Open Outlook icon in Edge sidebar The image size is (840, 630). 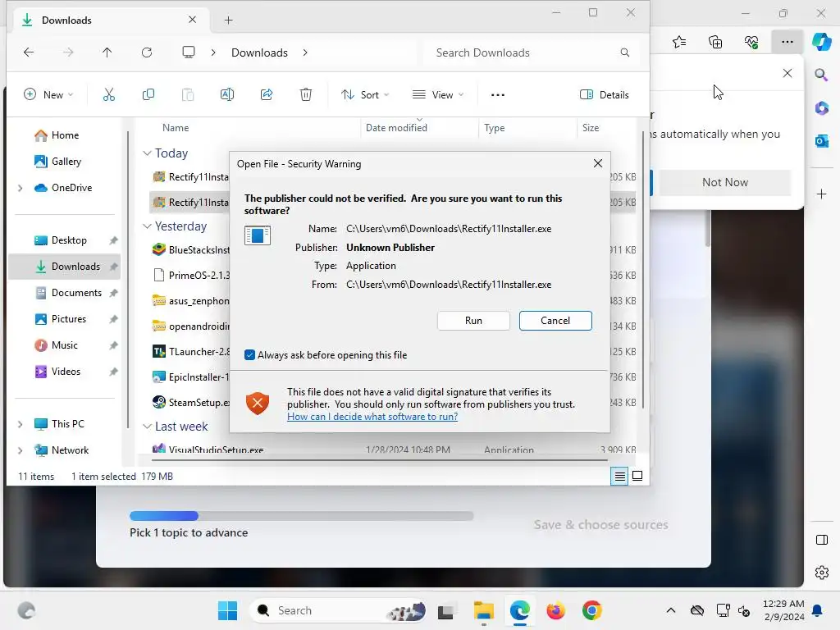pos(822,141)
